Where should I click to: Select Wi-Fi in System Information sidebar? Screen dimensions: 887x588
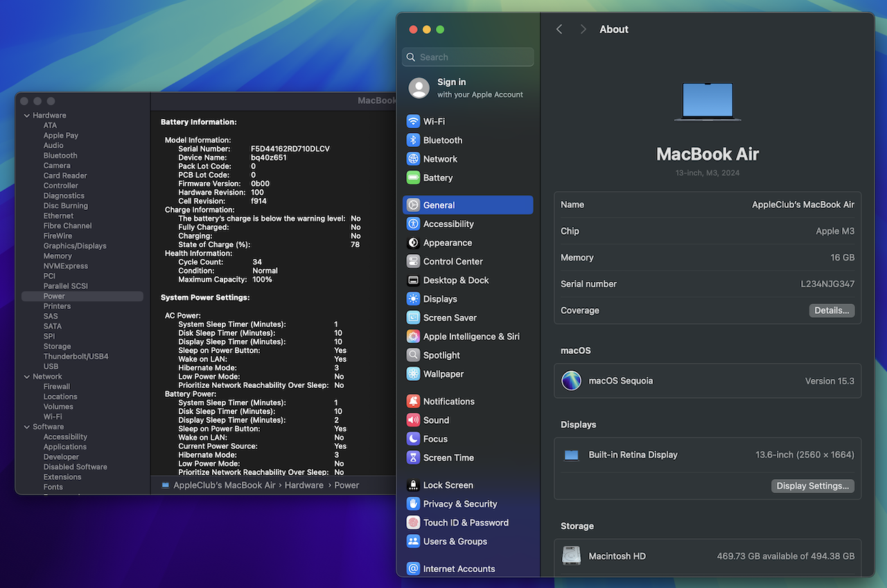[53, 417]
